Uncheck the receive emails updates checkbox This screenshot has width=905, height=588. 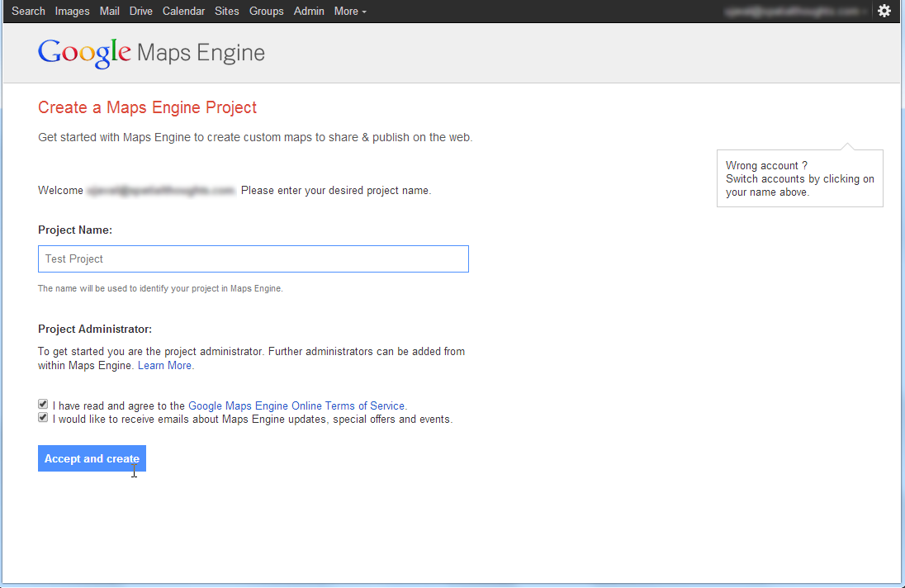(x=43, y=418)
